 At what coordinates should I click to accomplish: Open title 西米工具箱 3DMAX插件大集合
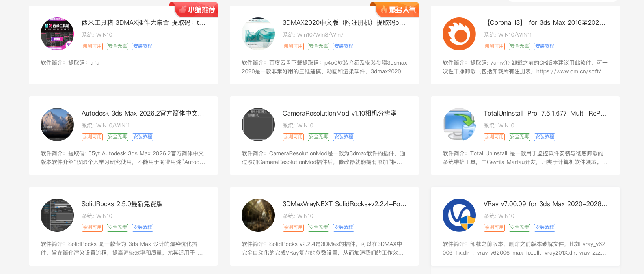click(x=143, y=22)
